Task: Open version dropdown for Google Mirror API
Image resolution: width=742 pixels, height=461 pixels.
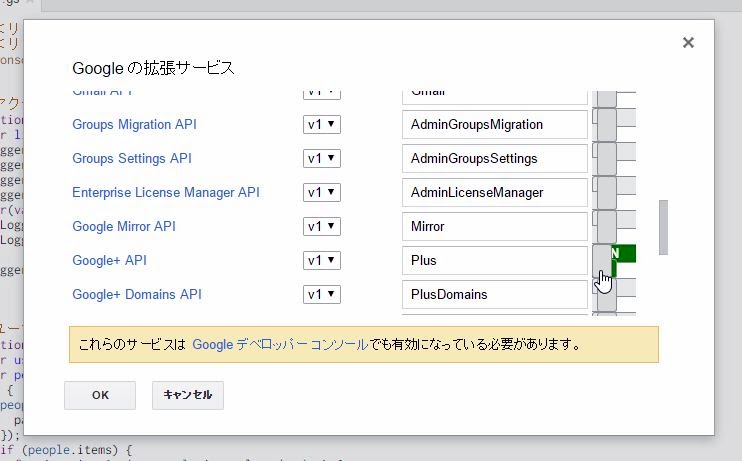Action: pos(322,226)
